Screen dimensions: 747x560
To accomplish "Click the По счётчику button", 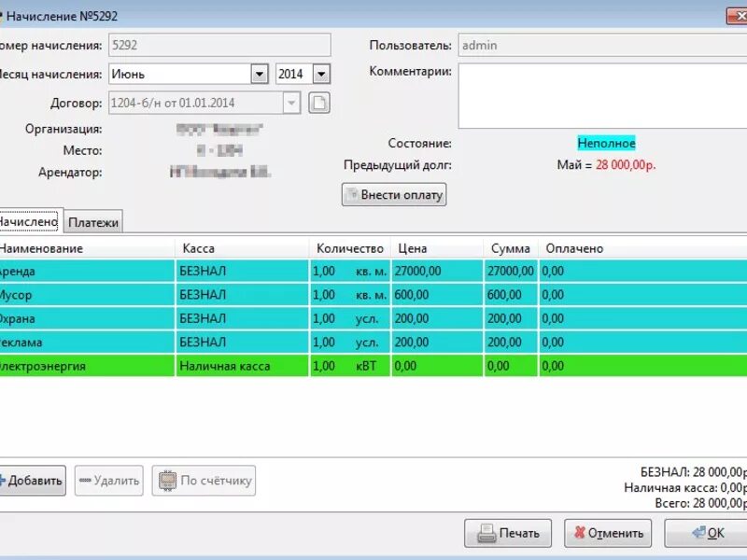I will tap(204, 481).
